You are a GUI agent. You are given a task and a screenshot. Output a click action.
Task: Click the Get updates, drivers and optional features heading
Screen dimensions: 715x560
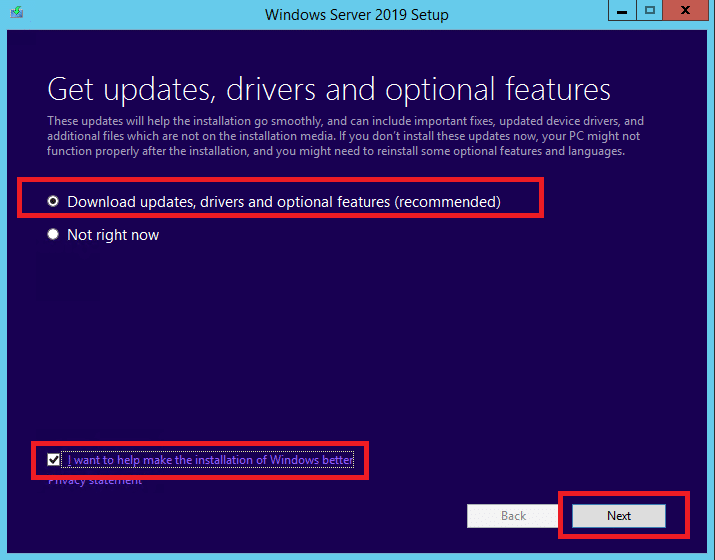click(x=329, y=89)
